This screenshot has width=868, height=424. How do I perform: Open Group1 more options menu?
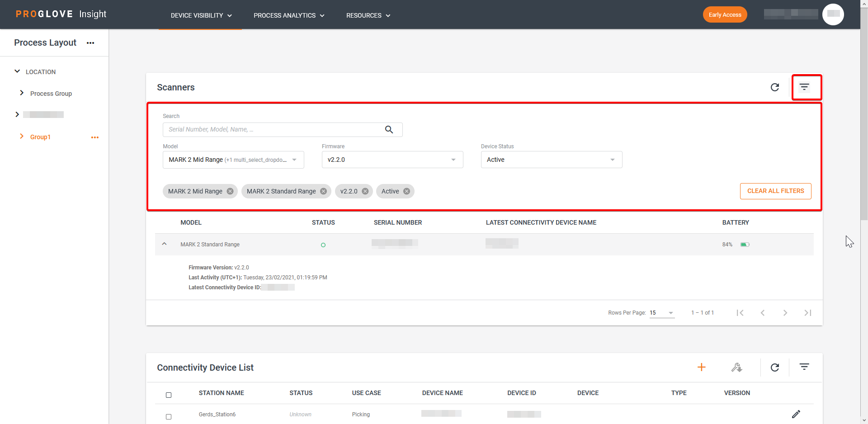point(95,137)
